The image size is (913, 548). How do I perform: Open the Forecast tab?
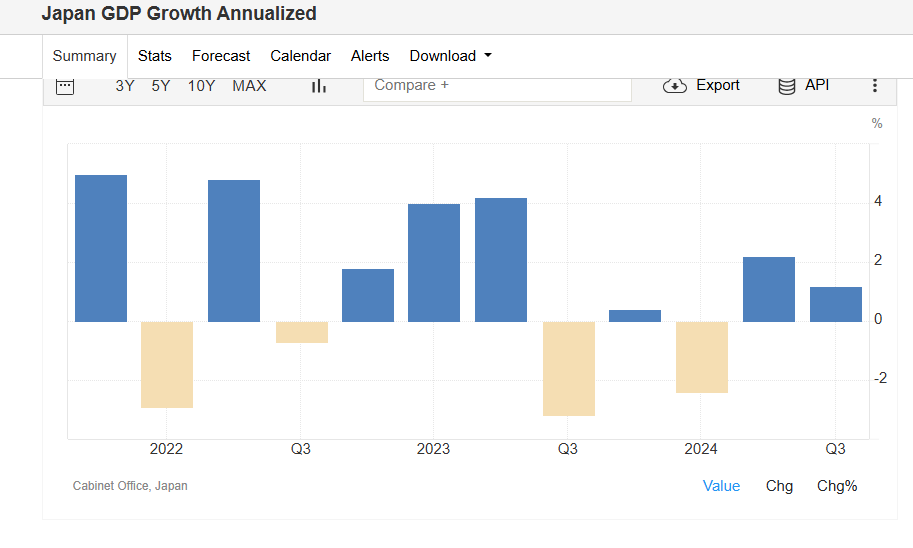click(221, 56)
